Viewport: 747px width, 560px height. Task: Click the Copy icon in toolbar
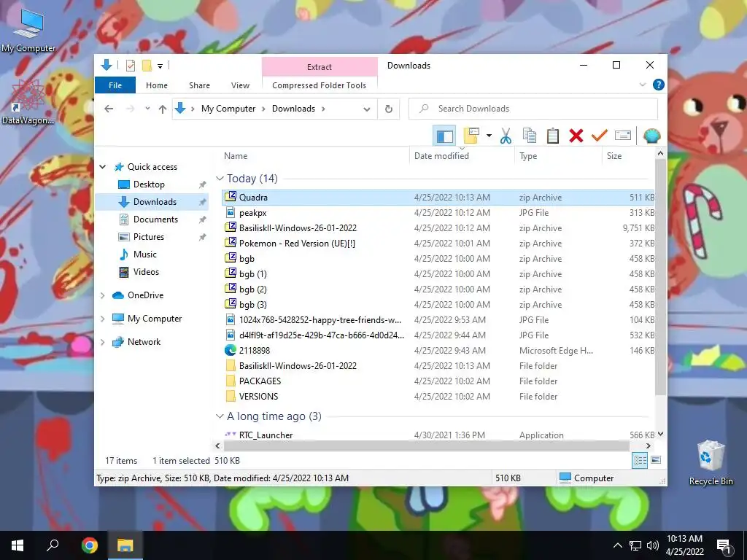coord(530,136)
